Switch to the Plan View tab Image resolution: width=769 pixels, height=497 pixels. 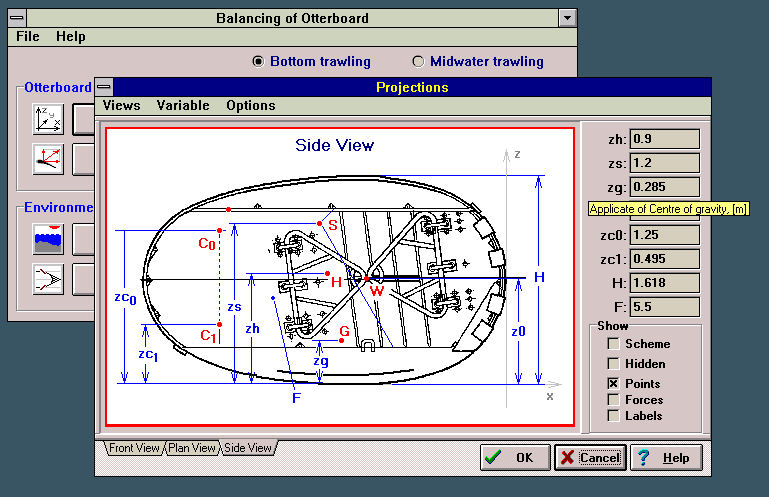pos(191,448)
